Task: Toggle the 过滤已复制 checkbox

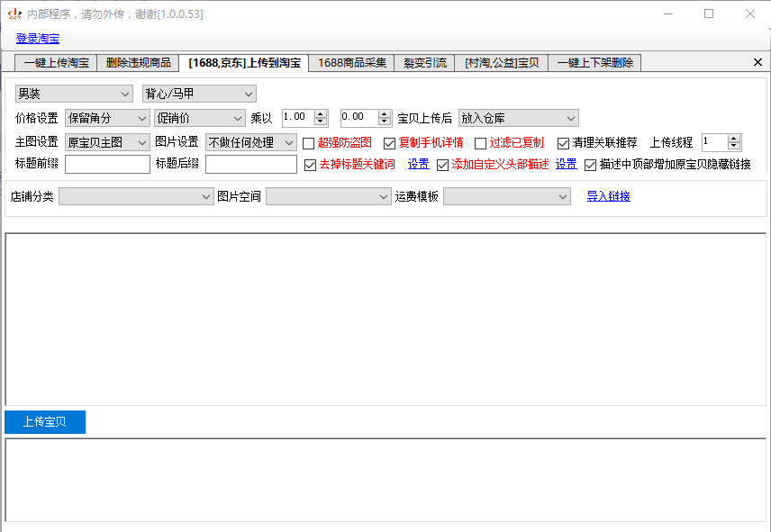Action: (x=480, y=143)
